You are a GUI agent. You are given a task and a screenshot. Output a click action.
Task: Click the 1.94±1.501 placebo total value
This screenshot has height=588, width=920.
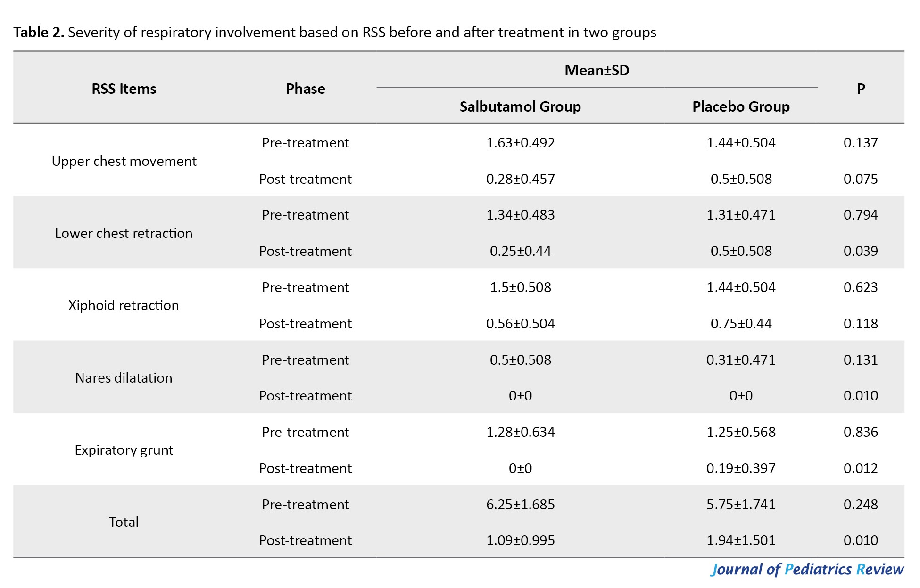740,540
